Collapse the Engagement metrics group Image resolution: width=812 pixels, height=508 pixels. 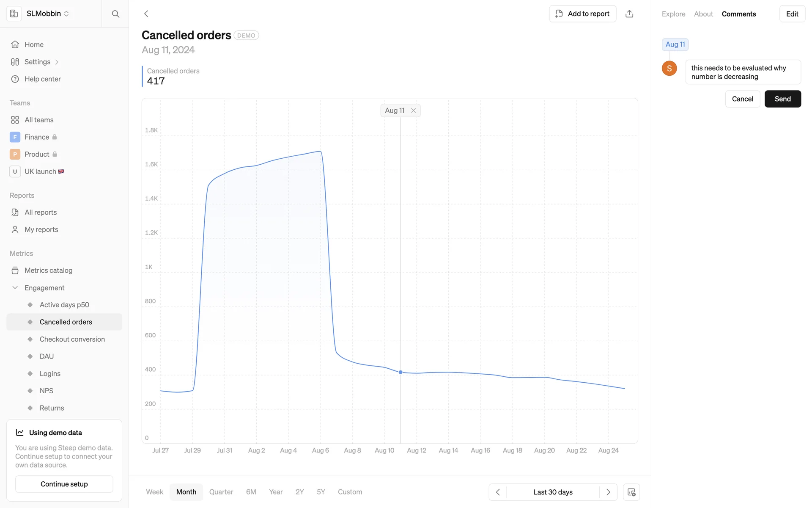click(x=15, y=288)
